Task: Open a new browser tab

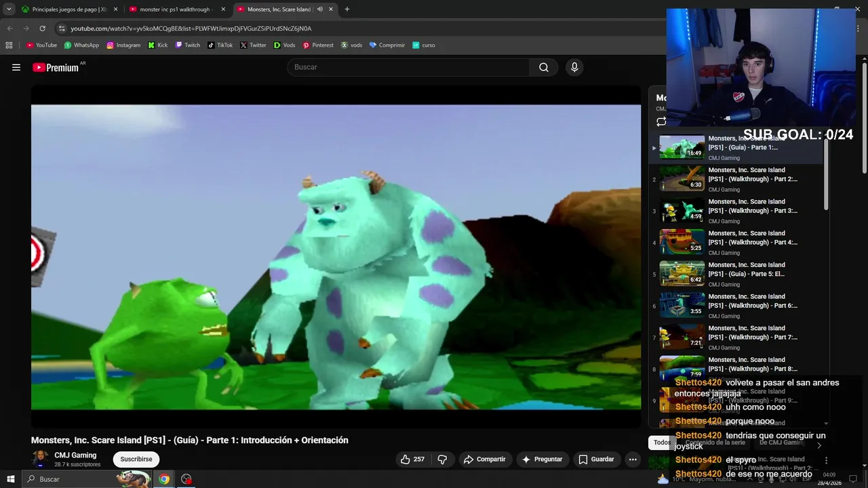Action: 347,9
